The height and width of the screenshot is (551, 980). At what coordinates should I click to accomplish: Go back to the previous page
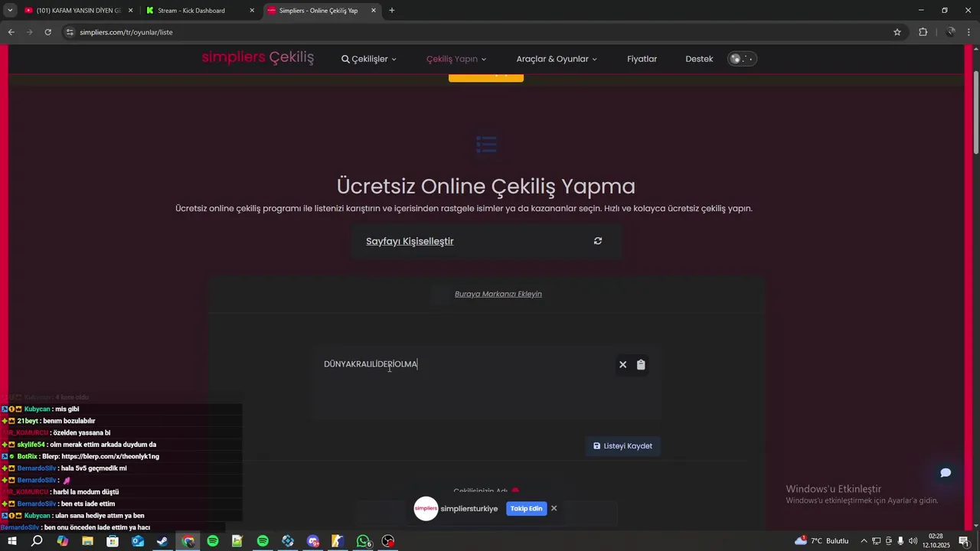pos(11,32)
